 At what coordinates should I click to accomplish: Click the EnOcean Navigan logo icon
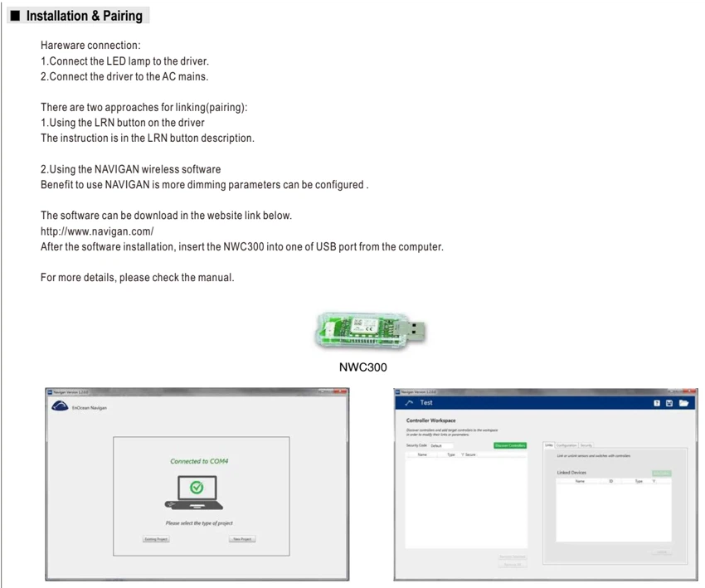[x=60, y=406]
